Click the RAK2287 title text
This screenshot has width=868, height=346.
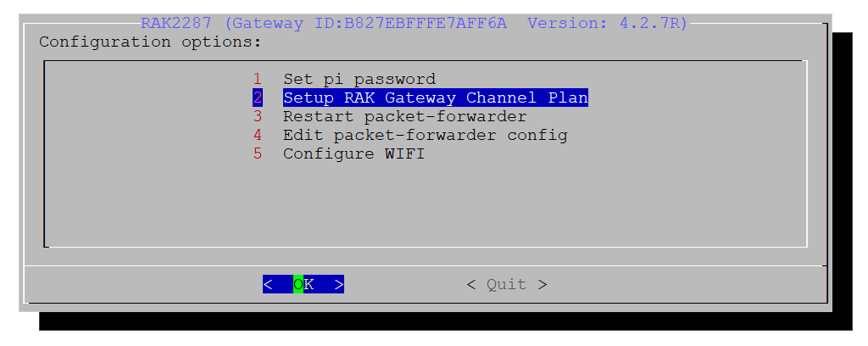176,23
